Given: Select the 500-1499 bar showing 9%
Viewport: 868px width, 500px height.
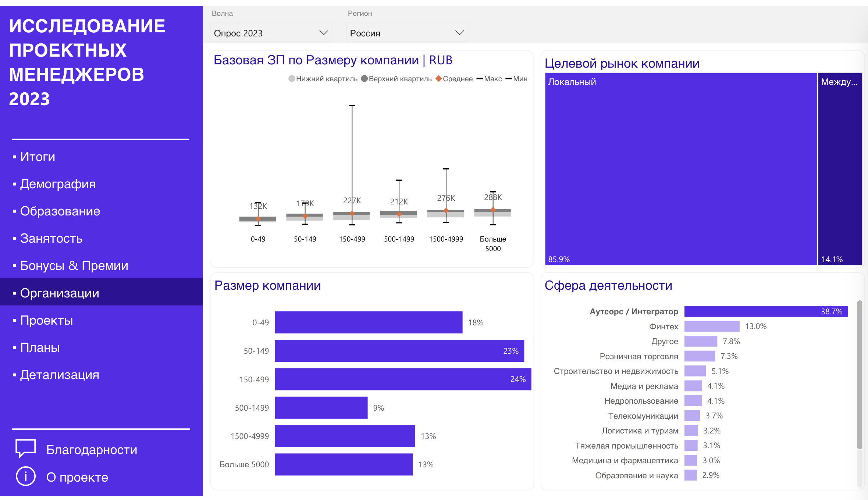Looking at the screenshot, I should [x=321, y=407].
